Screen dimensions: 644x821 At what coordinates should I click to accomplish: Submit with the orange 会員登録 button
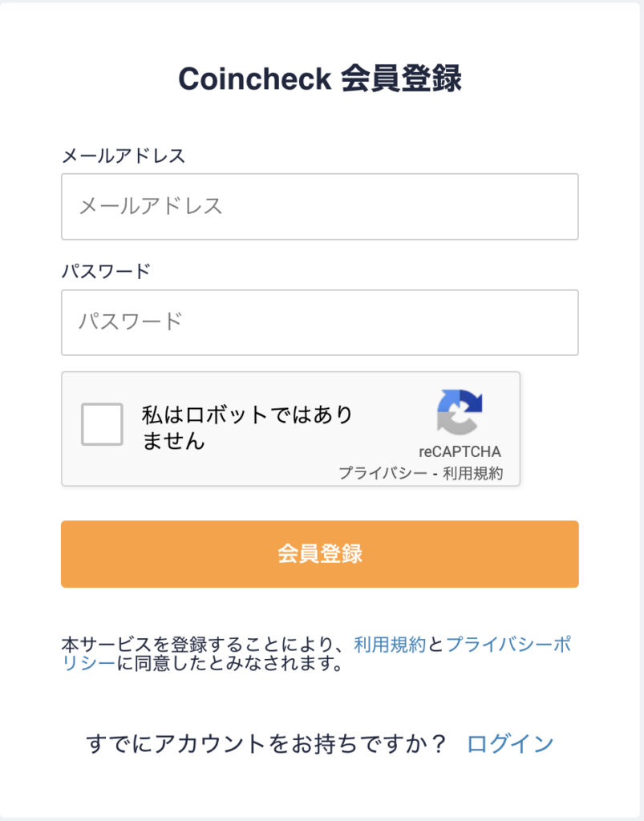coord(320,554)
